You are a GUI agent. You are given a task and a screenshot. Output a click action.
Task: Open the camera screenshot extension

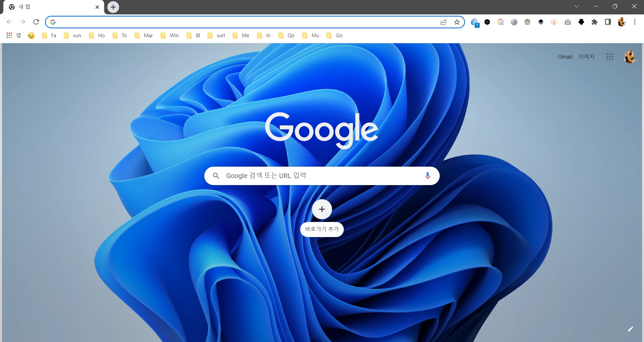tap(568, 22)
